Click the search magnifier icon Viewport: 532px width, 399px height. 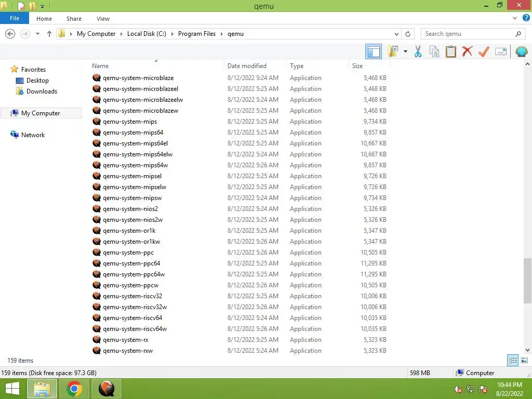[518, 34]
